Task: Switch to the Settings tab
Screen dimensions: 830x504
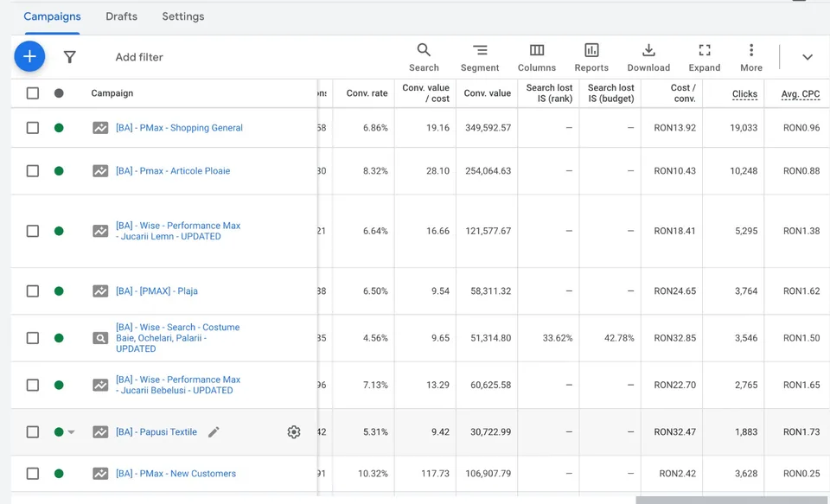Action: (183, 16)
